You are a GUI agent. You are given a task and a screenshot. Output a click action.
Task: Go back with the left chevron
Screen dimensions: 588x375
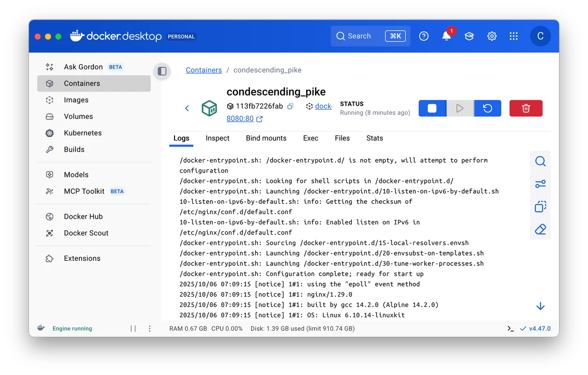point(187,108)
